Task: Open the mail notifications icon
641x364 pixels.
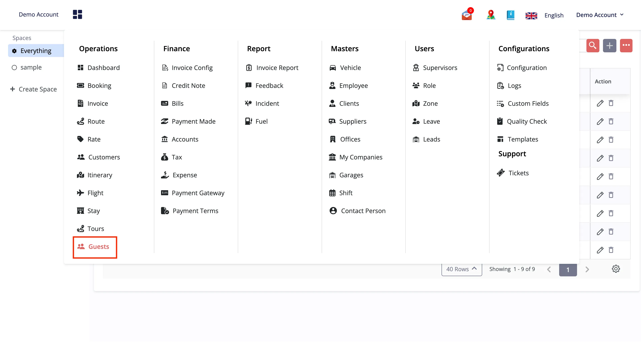Action: click(x=467, y=15)
